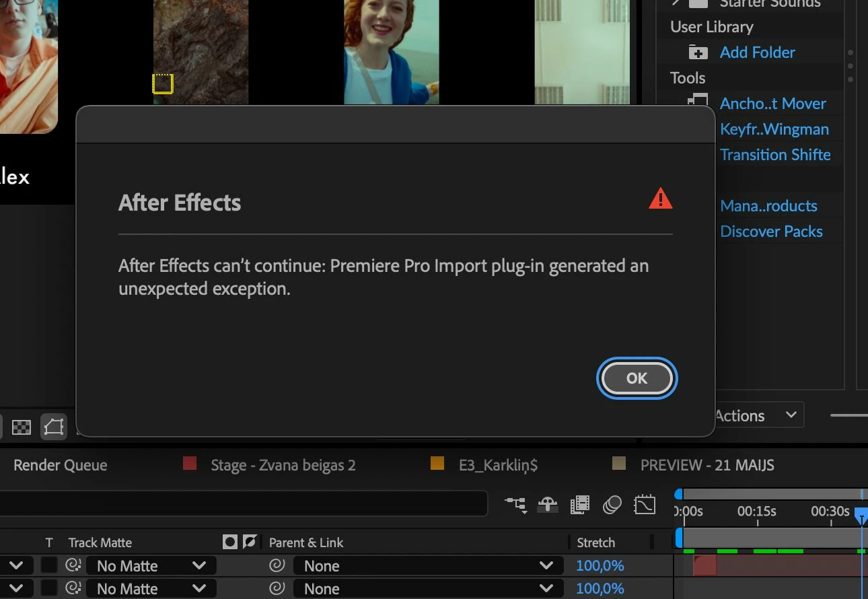Click leftmost chevron dropdown in second layer row

[x=16, y=588]
